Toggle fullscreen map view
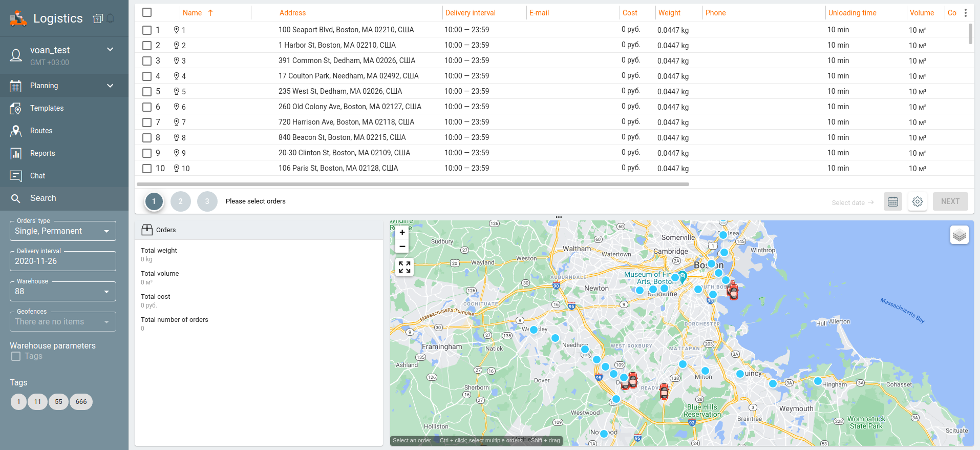 point(404,267)
